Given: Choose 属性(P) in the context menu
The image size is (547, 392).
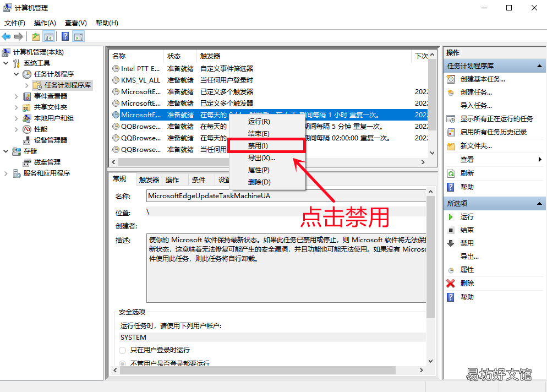Looking at the screenshot, I should (266, 170).
